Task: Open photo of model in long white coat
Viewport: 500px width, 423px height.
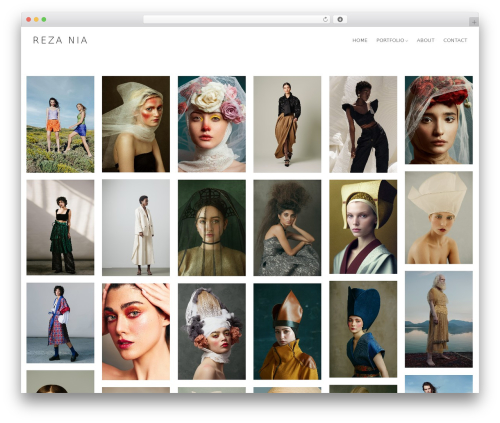Action: coord(136,228)
